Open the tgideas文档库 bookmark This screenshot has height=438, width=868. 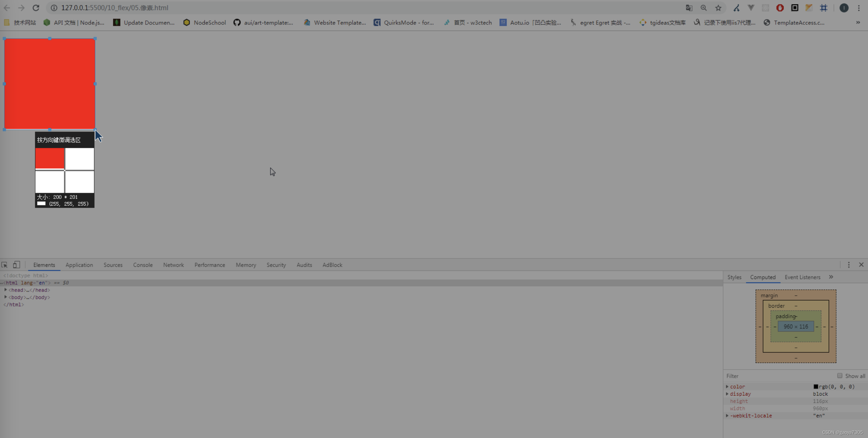[662, 23]
